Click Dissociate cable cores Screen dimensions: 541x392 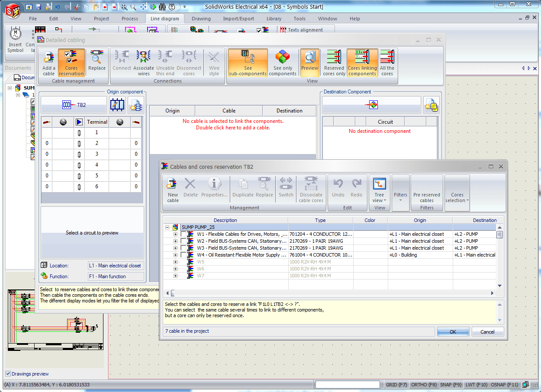311,190
